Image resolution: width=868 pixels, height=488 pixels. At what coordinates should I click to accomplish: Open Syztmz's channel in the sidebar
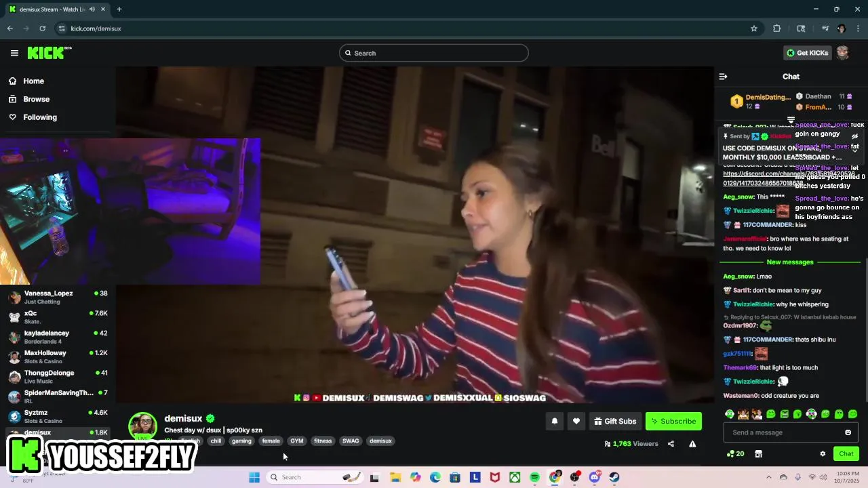(x=58, y=416)
